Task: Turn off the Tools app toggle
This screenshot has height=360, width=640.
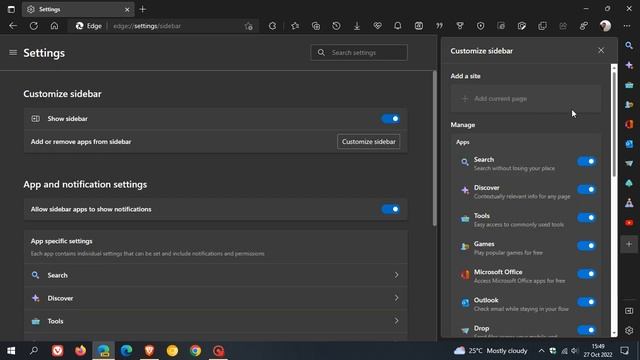Action: click(x=587, y=218)
